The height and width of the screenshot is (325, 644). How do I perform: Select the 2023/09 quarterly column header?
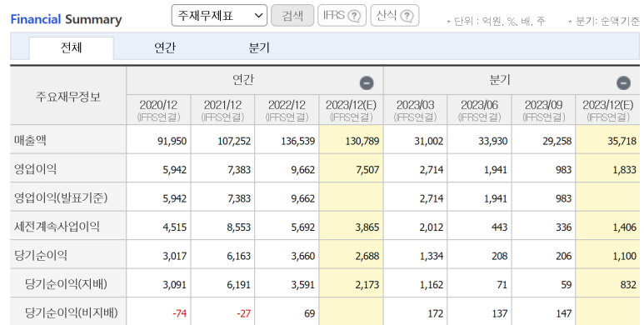point(543,110)
